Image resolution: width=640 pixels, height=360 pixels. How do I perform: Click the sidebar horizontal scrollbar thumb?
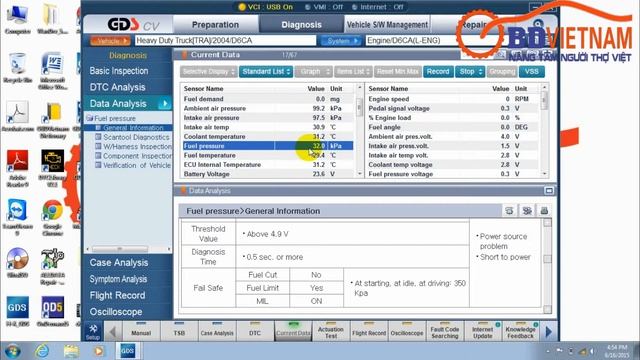point(120,249)
